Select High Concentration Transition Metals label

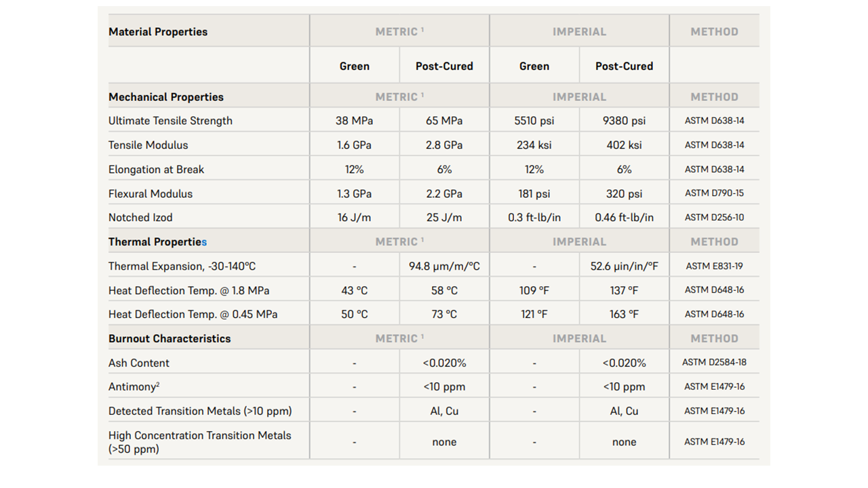[199, 442]
